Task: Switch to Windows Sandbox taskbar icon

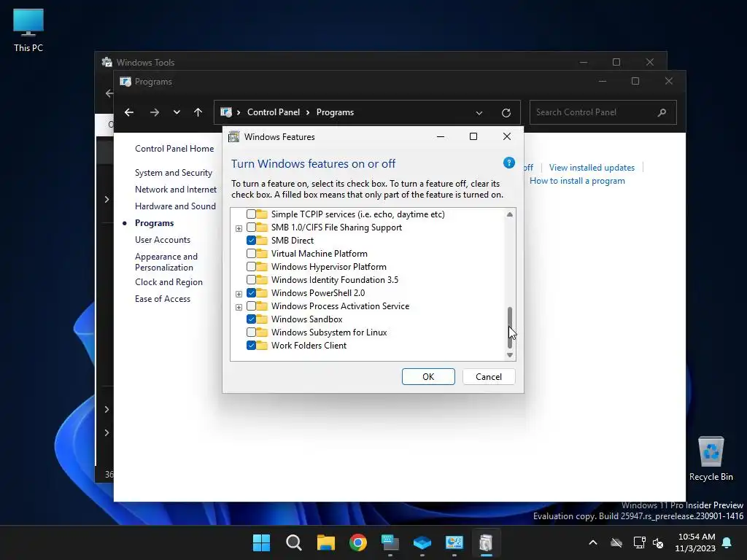Action: (x=422, y=542)
